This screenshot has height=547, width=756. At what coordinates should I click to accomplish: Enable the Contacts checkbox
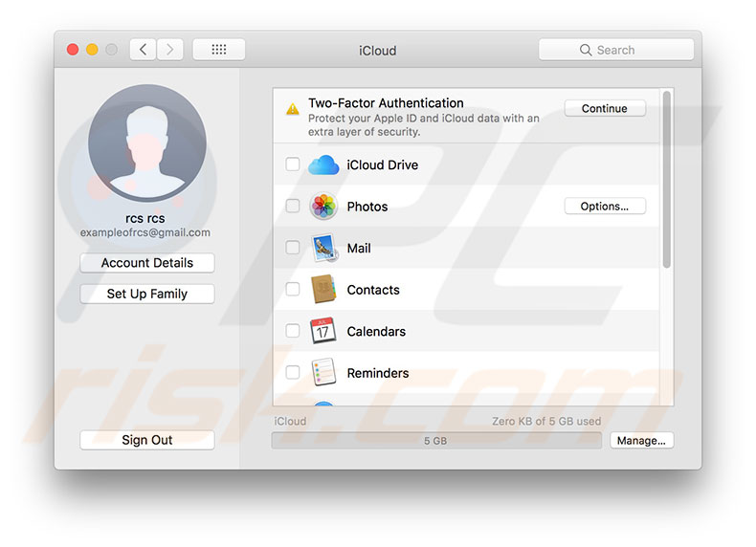292,289
